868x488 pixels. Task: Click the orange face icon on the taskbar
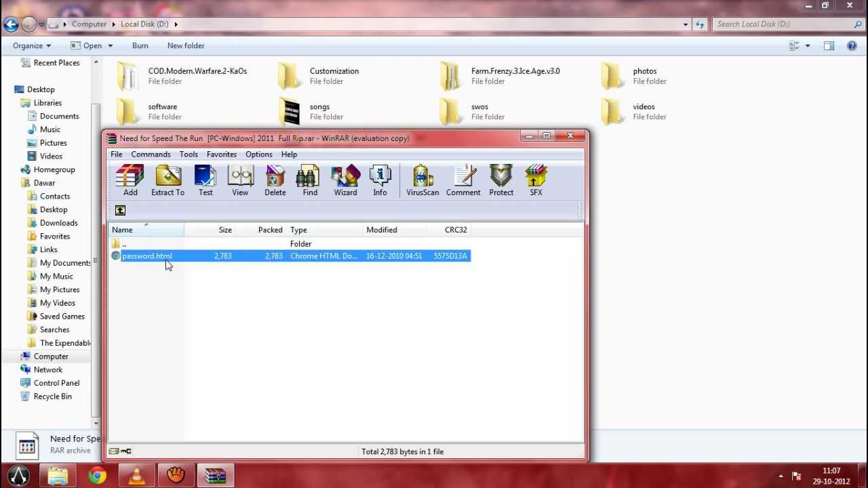(176, 476)
